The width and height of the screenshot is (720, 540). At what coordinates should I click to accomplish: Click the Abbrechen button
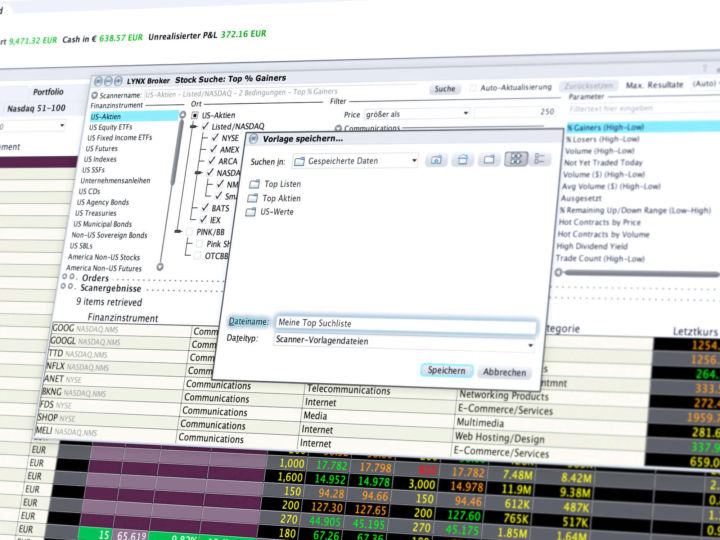pos(504,372)
